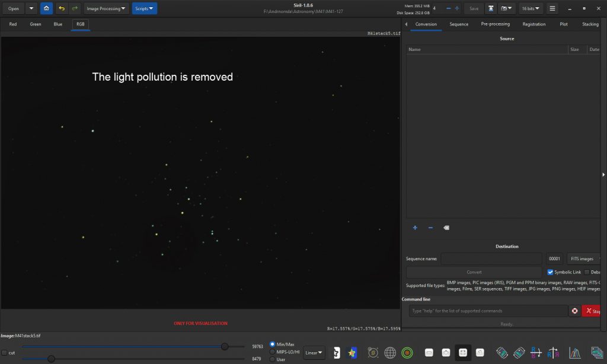Screen dimensions: 607x364
Task: Enable the cut checkbox
Action: pos(5,353)
